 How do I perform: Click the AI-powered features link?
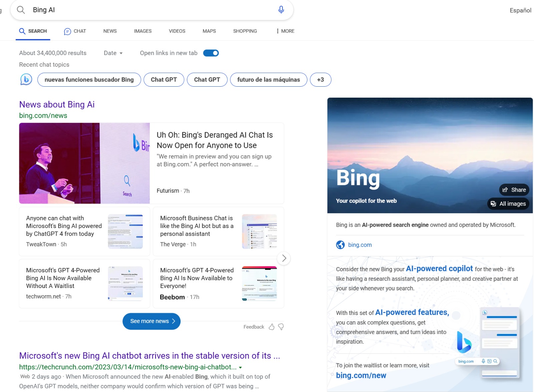point(412,312)
